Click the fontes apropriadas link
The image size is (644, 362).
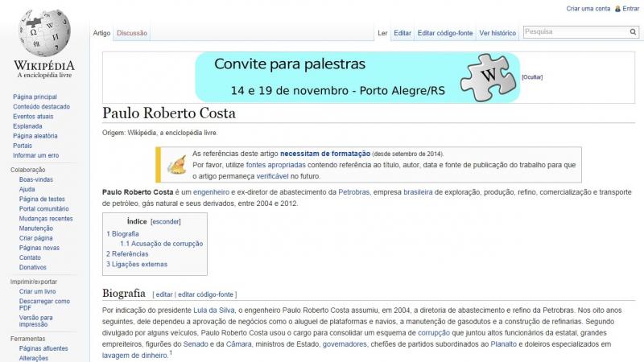275,165
